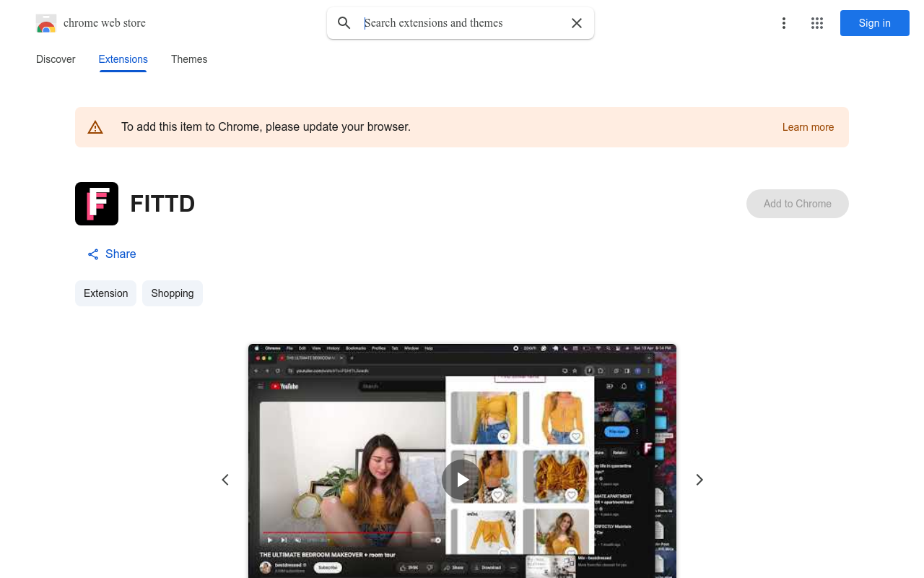Focus the search extensions and themes field
Image resolution: width=924 pixels, height=578 pixels.
(x=461, y=23)
